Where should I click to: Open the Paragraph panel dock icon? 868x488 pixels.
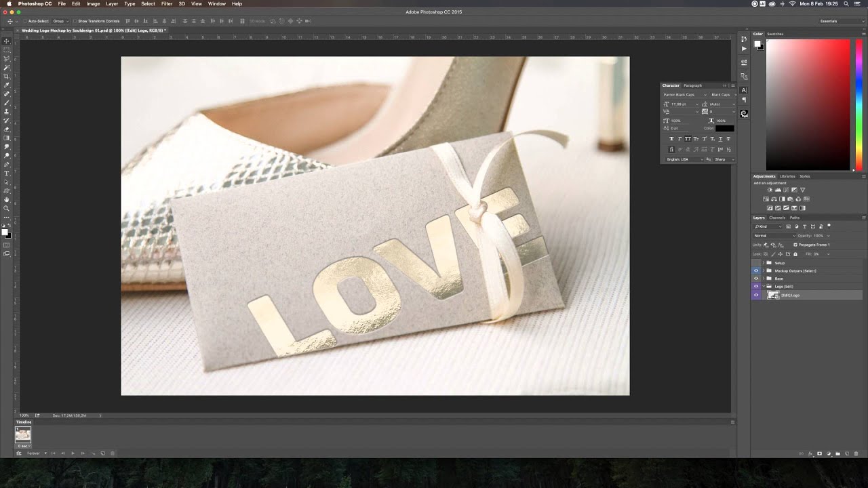click(x=744, y=100)
